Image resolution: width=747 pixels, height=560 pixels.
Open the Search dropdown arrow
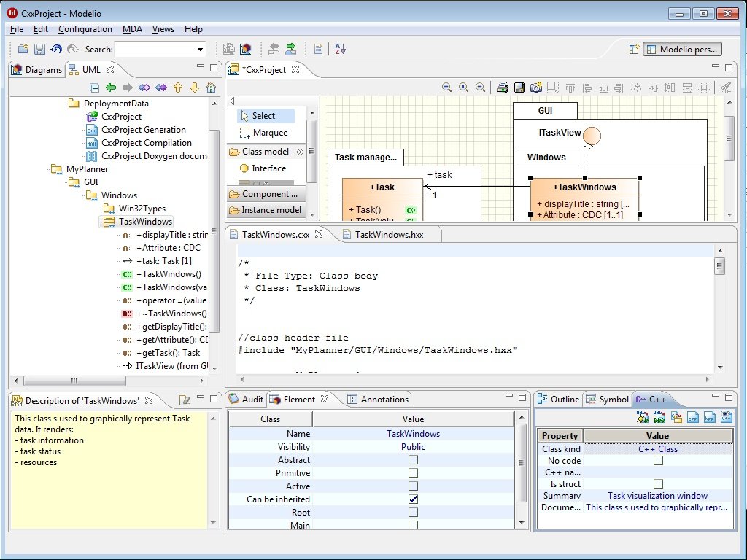tap(200, 49)
